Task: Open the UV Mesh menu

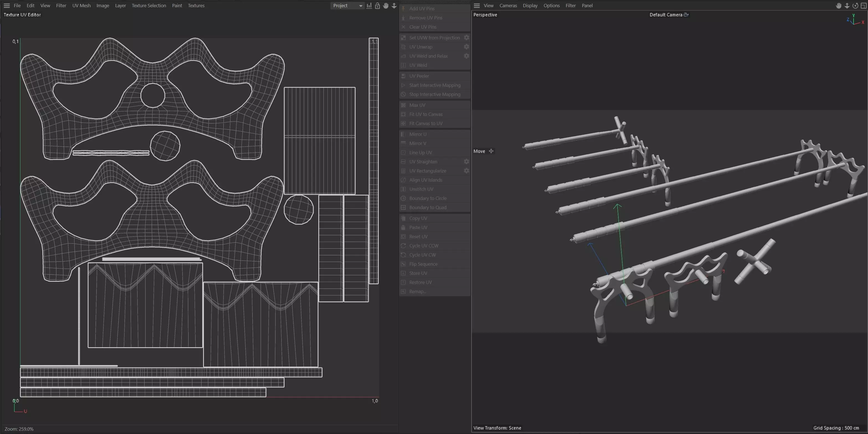Action: [x=81, y=6]
